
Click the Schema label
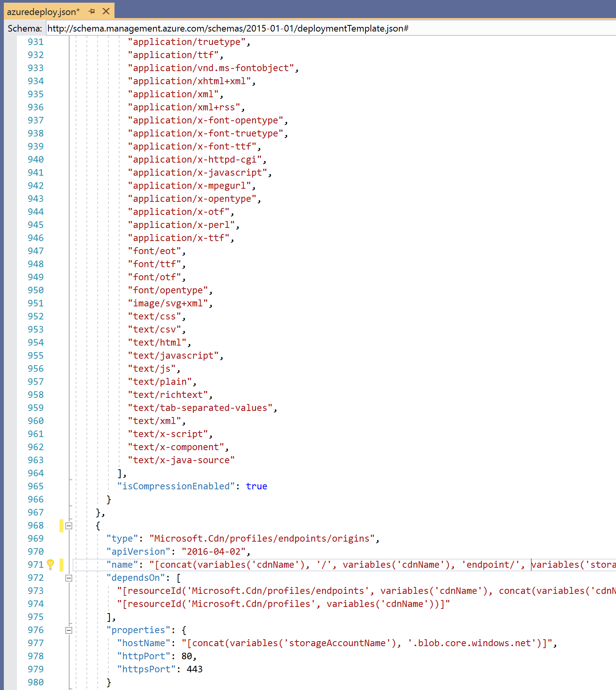(25, 28)
